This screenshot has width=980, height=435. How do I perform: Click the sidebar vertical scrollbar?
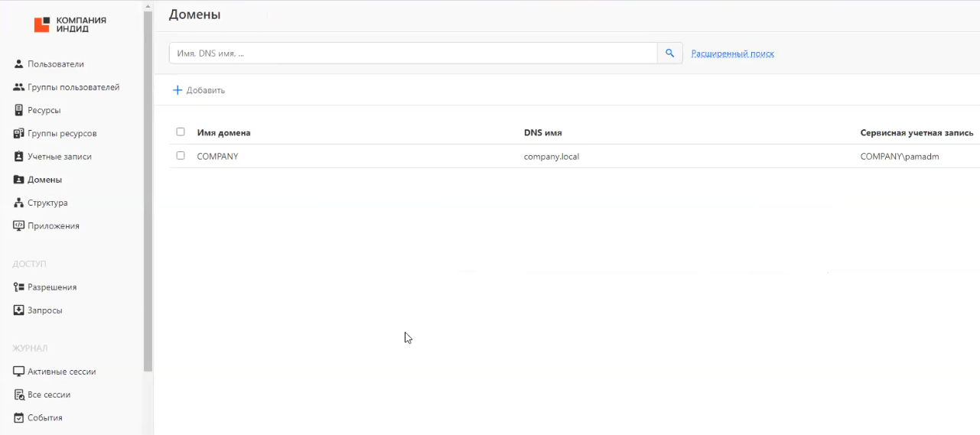pos(148,191)
